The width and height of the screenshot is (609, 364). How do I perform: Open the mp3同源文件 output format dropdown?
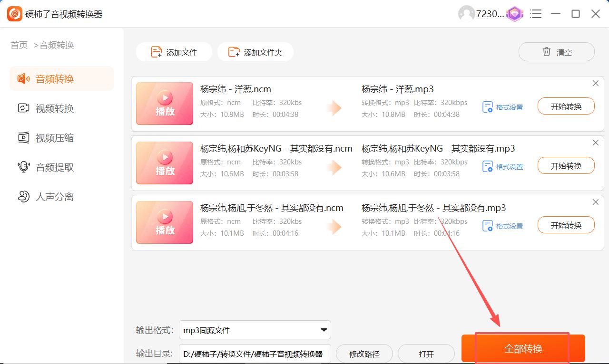pyautogui.click(x=255, y=329)
